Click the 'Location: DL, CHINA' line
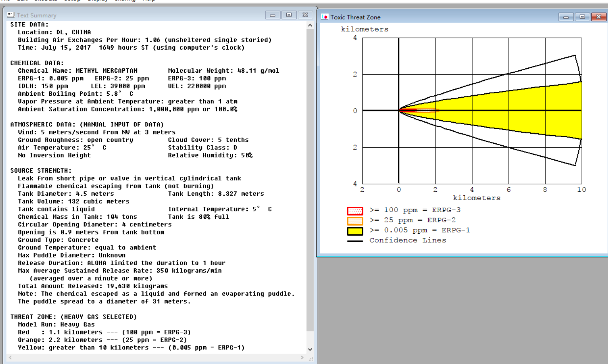Image resolution: width=608 pixels, height=364 pixels. tap(54, 32)
